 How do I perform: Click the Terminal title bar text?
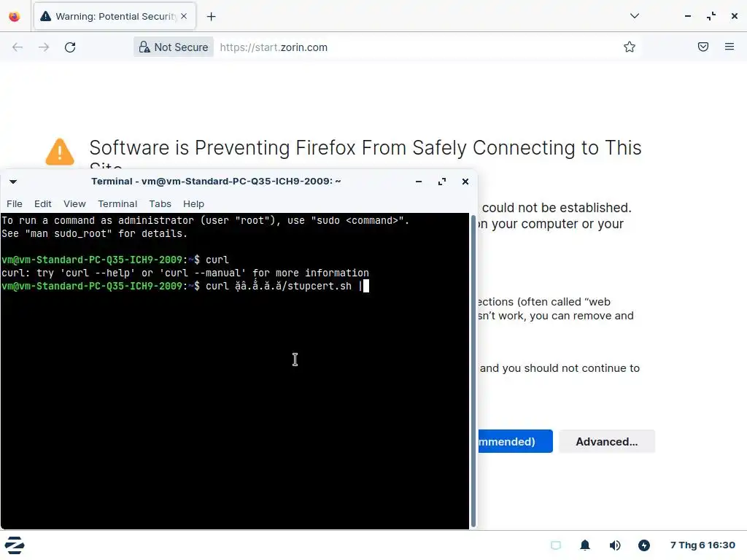[216, 181]
